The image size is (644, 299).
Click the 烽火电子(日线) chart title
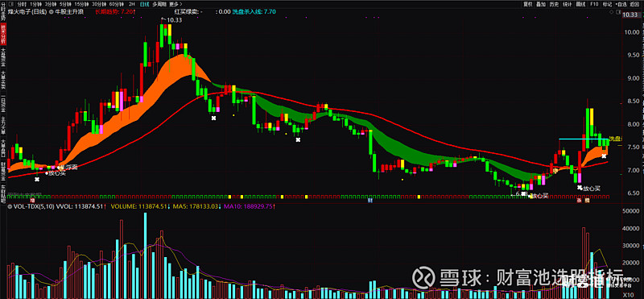click(27, 12)
